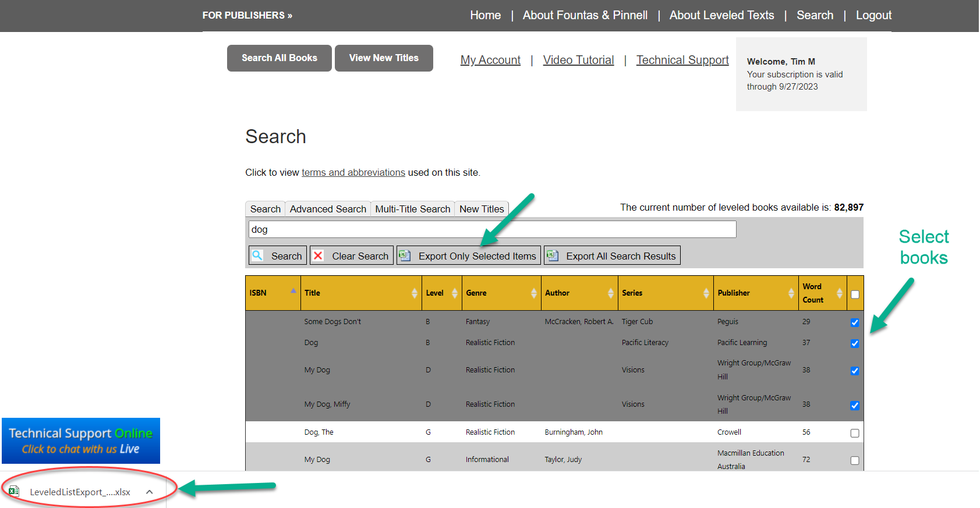Open the Multi-Title Search tab

[x=412, y=209]
